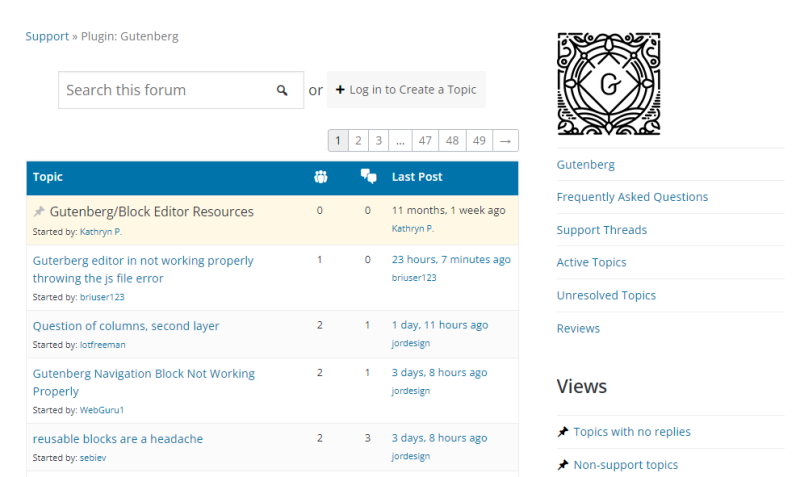
Task: Open WebGuru1's profile
Action: click(102, 410)
